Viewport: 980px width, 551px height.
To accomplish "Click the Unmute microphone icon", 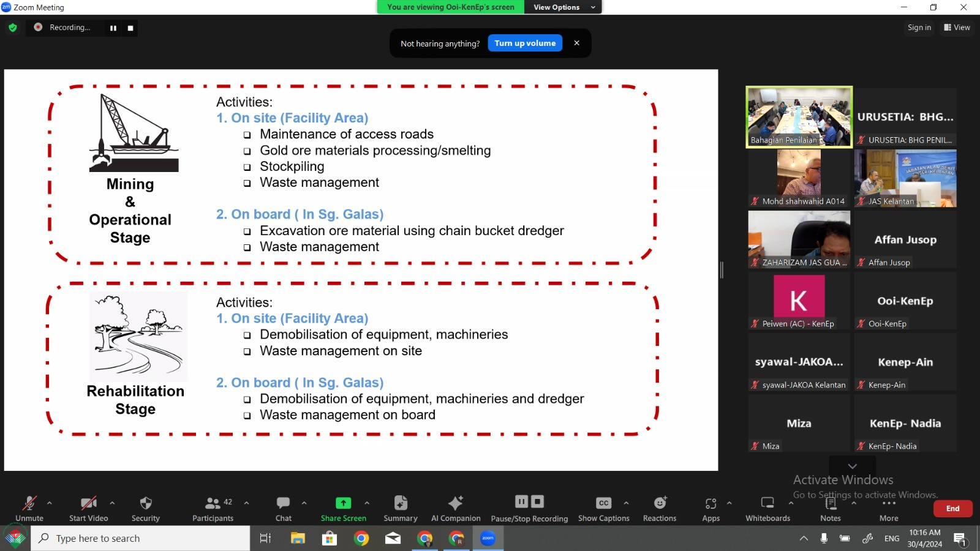I will click(x=29, y=503).
